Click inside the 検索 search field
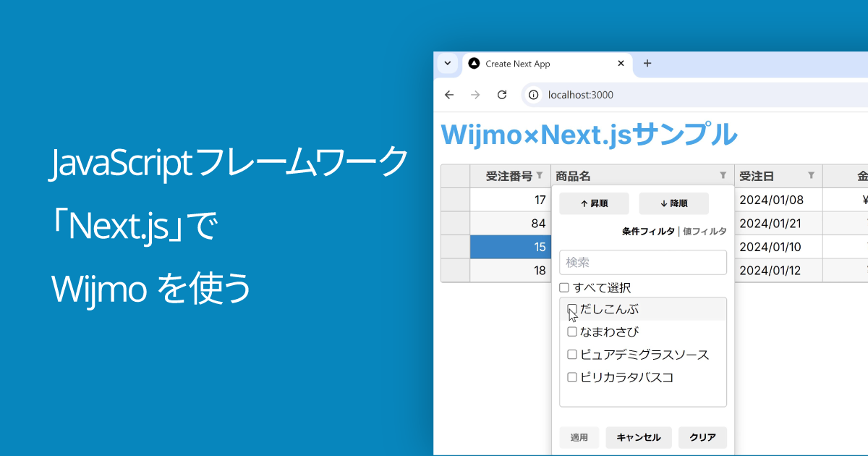 pos(642,262)
